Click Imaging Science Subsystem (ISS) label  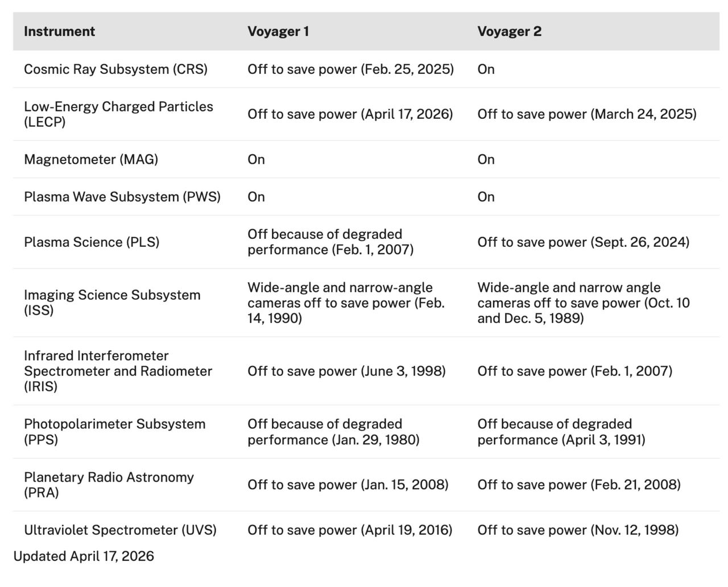click(x=112, y=303)
